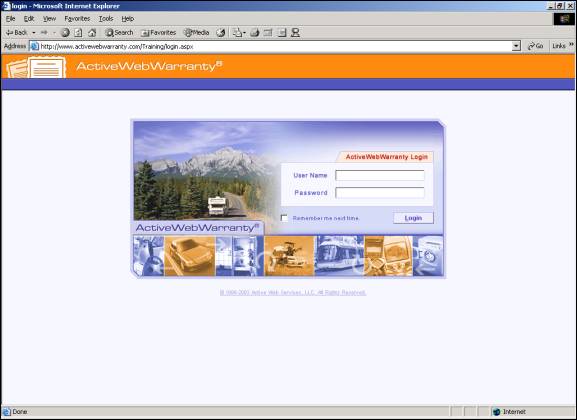This screenshot has width=577, height=420.
Task: Click the Active Web Services copyright link
Action: (293, 293)
